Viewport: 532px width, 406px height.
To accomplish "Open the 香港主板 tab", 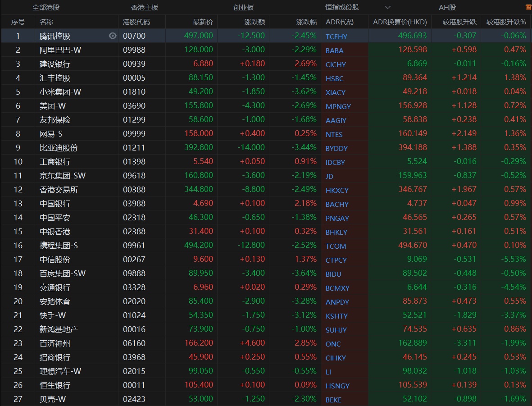I will tap(145, 8).
